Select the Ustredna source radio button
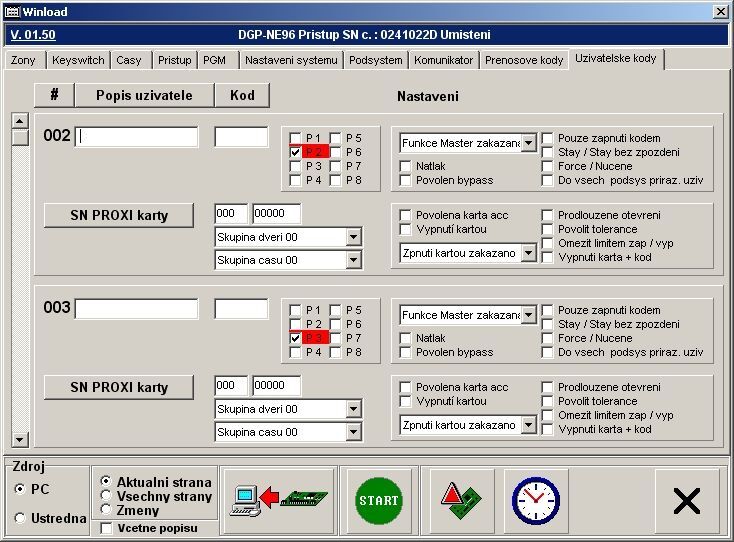Image resolution: width=734 pixels, height=542 pixels. [21, 517]
